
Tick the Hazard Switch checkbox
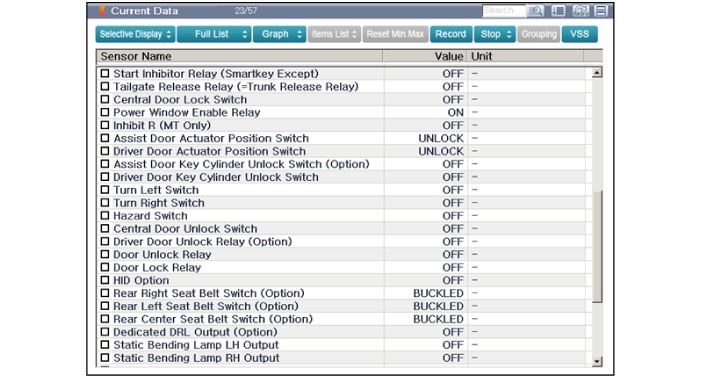[105, 216]
